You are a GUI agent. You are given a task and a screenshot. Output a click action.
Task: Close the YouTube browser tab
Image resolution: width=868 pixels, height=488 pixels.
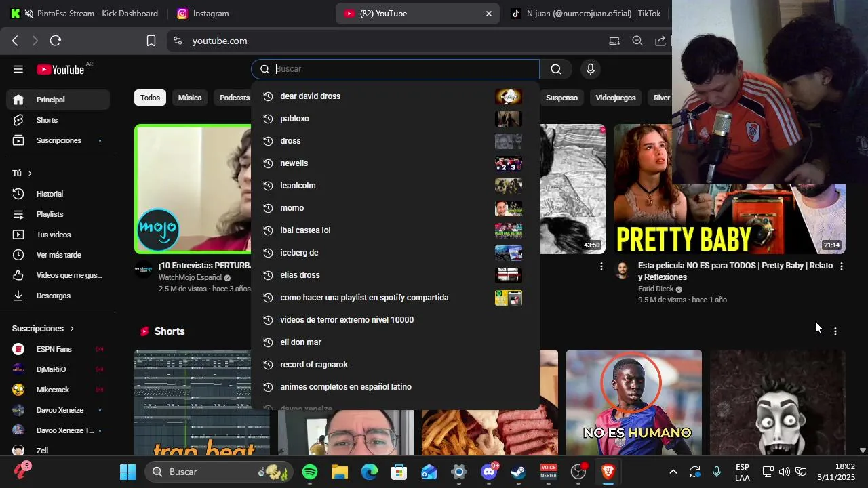tap(488, 14)
